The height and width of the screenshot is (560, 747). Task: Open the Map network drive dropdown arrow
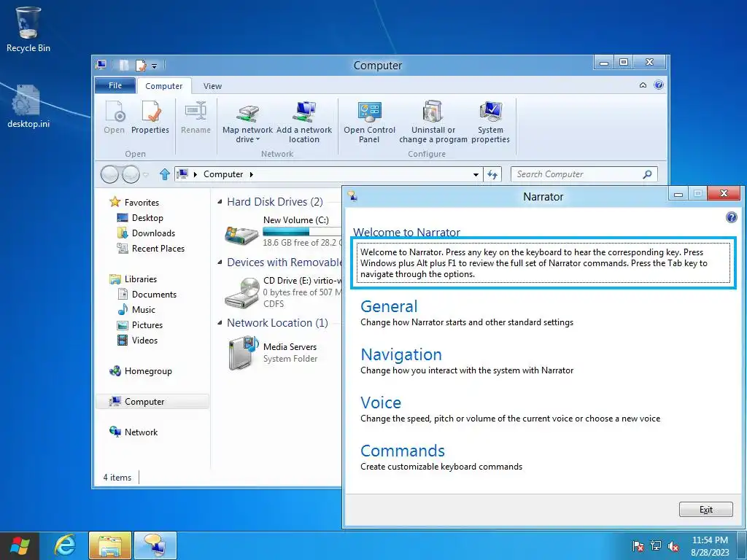point(258,139)
